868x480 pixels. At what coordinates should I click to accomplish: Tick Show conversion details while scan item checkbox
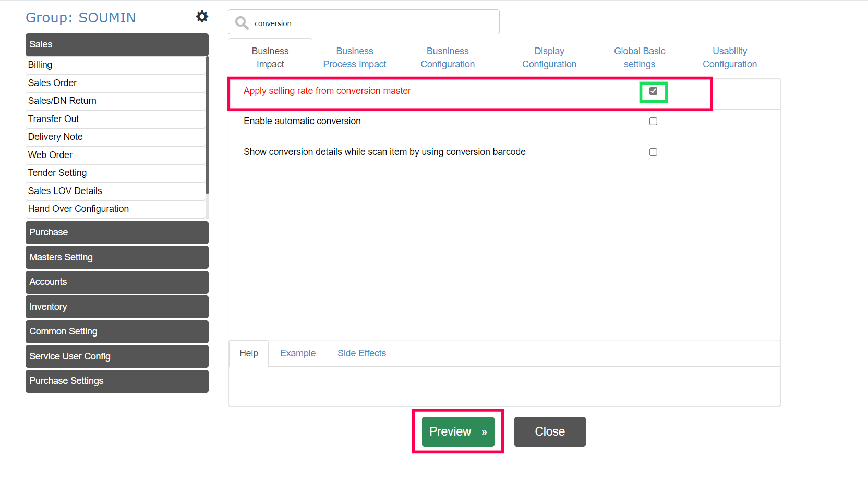click(x=653, y=152)
